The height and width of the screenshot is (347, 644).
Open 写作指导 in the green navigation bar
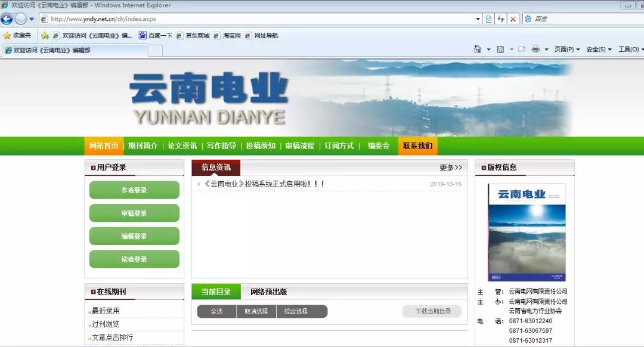[x=221, y=146]
